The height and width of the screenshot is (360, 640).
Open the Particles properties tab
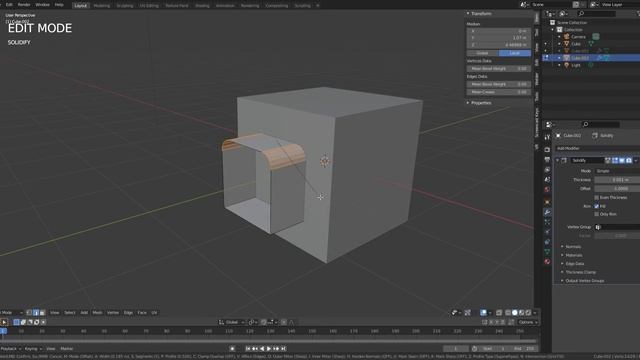pyautogui.click(x=547, y=222)
